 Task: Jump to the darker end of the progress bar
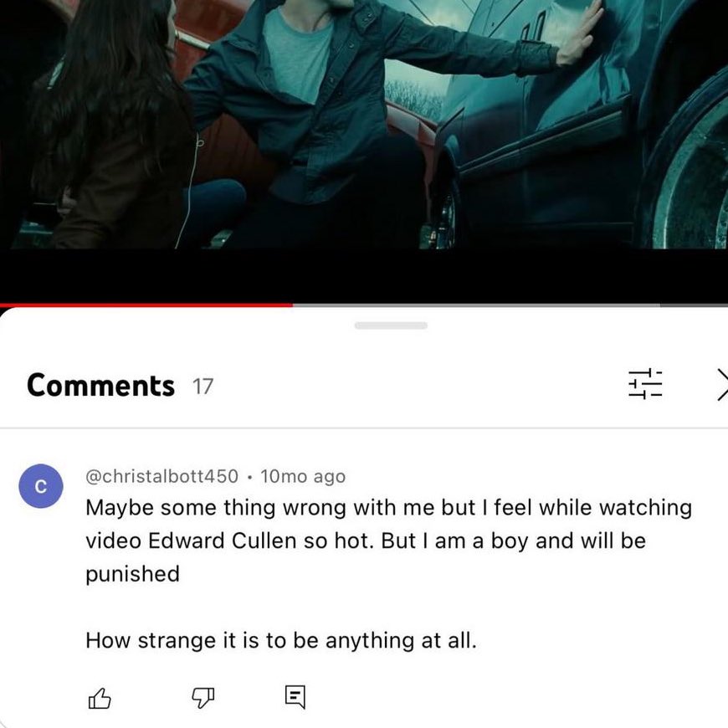click(694, 305)
